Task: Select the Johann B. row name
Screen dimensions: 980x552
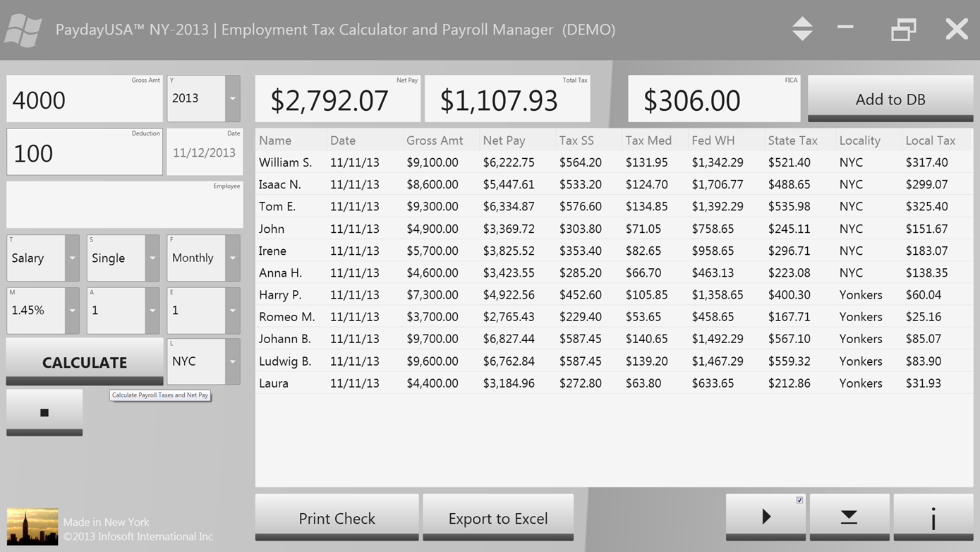Action: point(284,339)
